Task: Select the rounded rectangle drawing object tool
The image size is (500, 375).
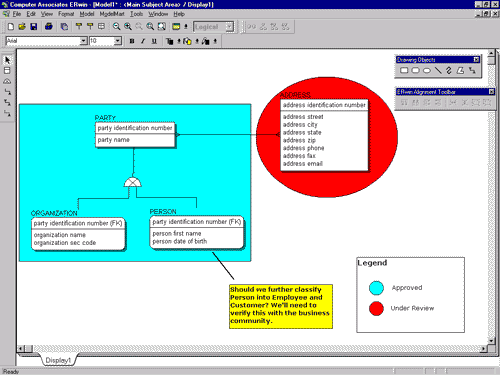Action: coord(415,70)
